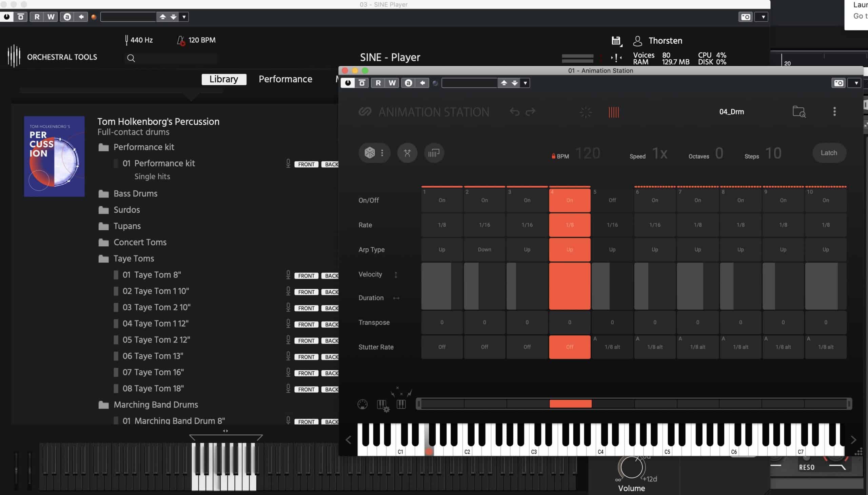Click FRONT button for 01 Performance kit

tap(306, 165)
